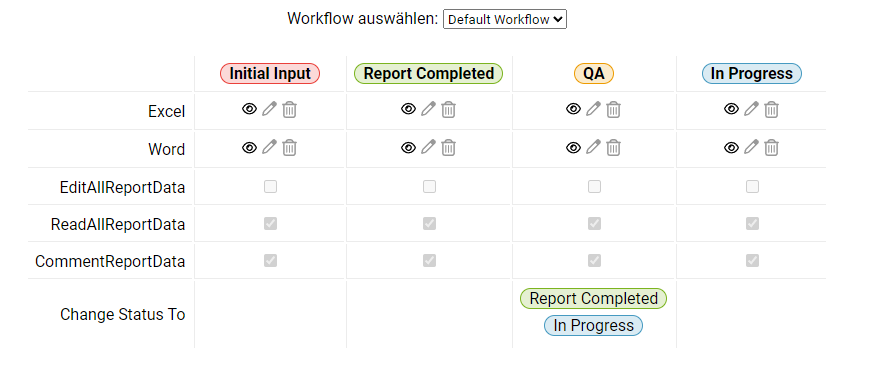Image resolution: width=880 pixels, height=386 pixels.
Task: Click the Excel trash icon under QA
Action: click(613, 109)
